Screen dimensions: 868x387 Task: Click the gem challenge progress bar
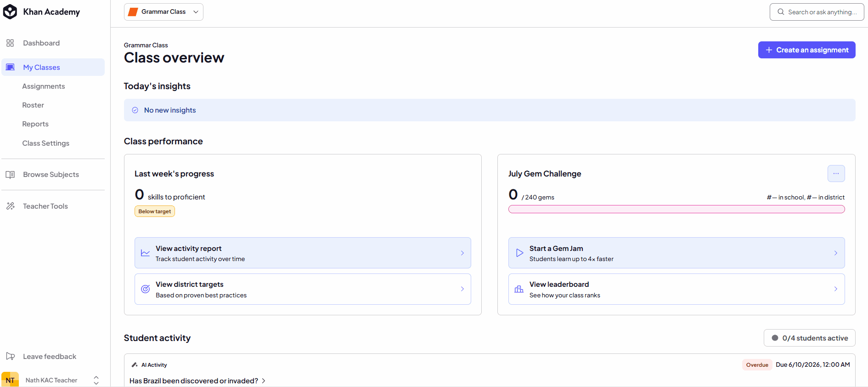676,209
